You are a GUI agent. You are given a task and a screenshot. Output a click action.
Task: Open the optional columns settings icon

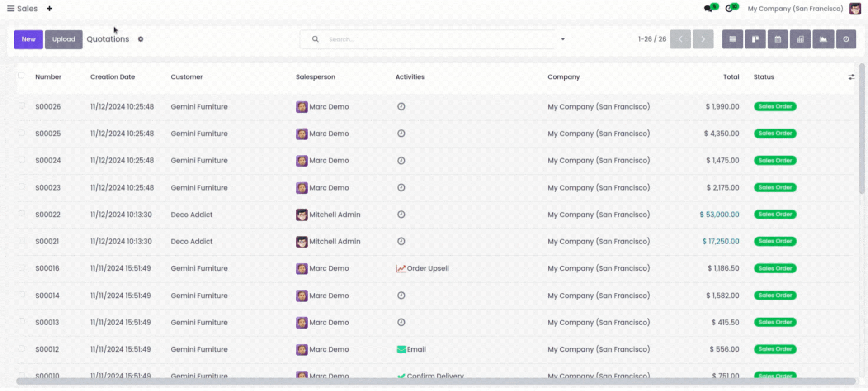[x=851, y=77]
